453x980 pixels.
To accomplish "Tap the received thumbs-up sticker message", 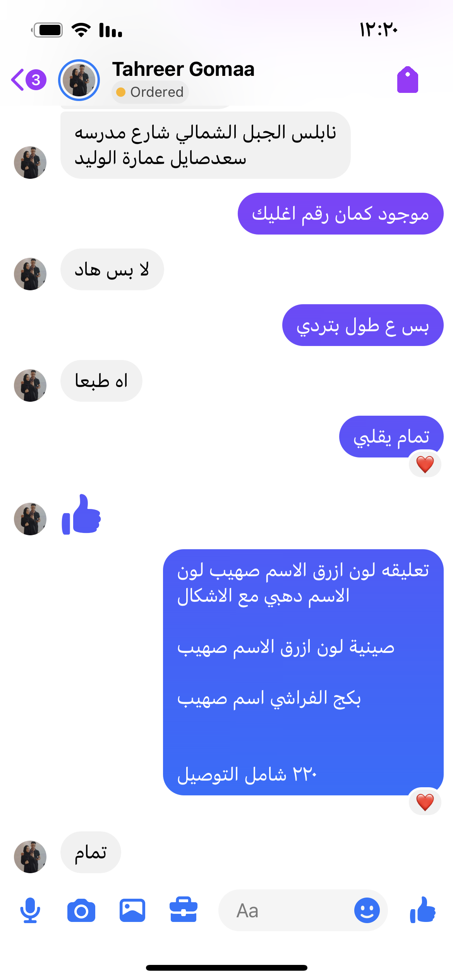I will pos(81,515).
